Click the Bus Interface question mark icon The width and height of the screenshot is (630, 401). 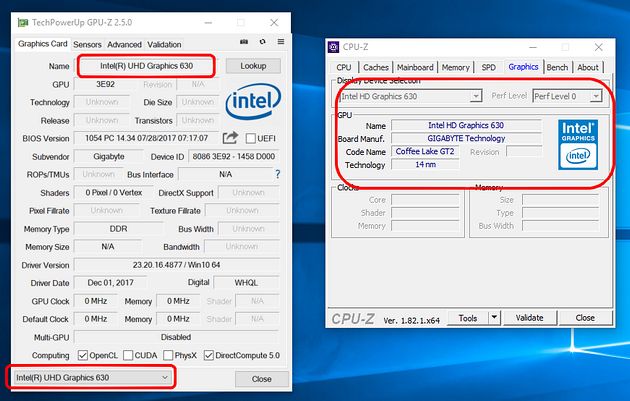coord(278,174)
